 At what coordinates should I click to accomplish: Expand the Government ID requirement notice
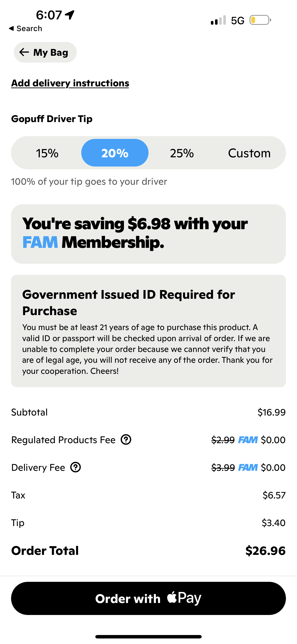[x=148, y=333]
